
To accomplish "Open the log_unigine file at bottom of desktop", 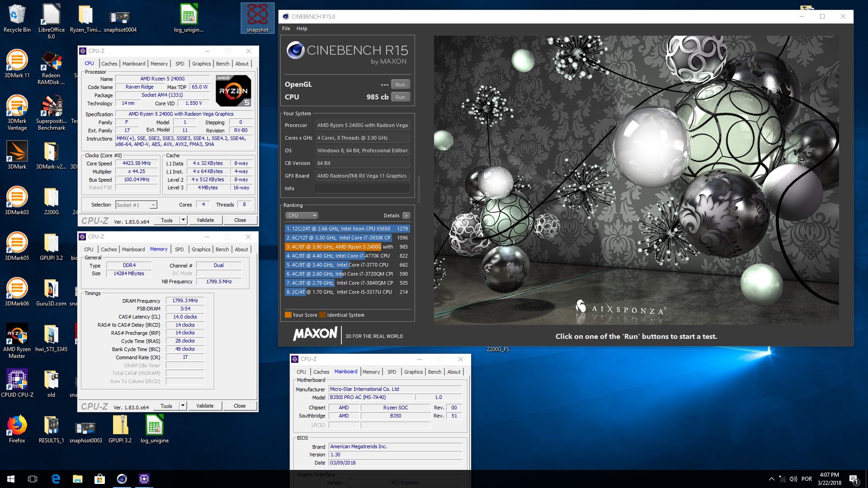I will point(154,429).
